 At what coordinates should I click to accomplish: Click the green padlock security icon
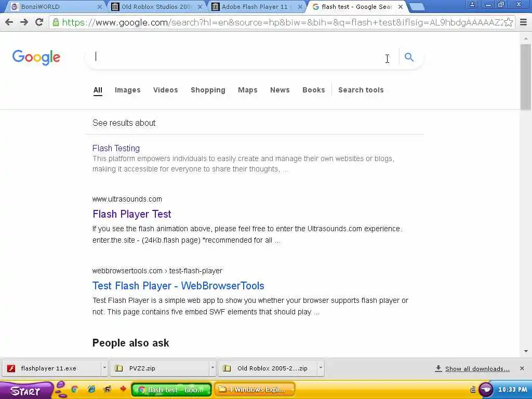click(x=56, y=22)
